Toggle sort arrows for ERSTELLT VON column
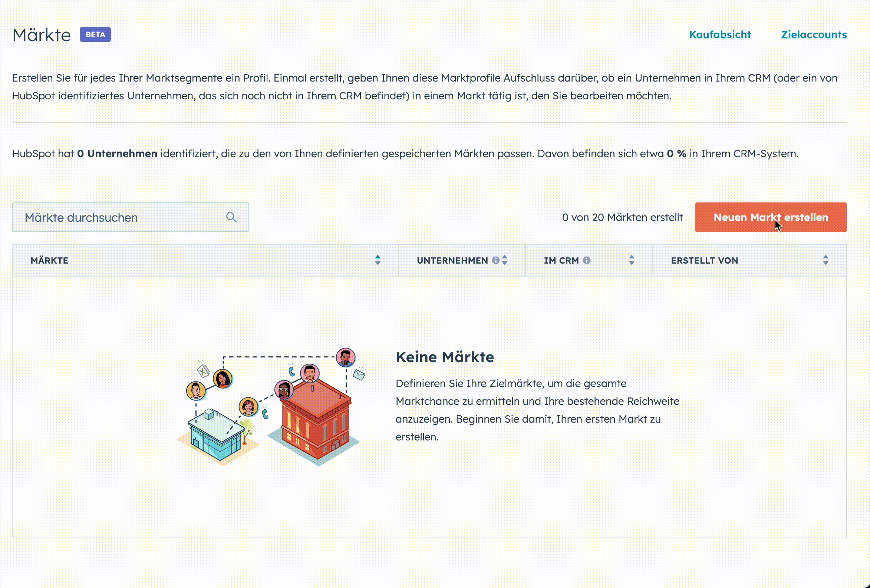Screen dimensions: 870x588 [x=825, y=261]
